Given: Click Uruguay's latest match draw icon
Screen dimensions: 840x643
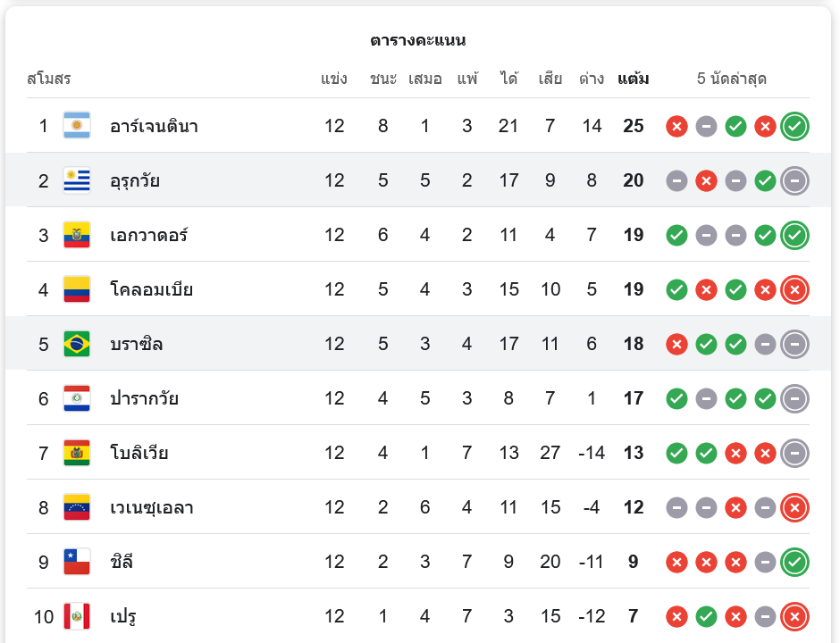Looking at the screenshot, I should point(794,181).
